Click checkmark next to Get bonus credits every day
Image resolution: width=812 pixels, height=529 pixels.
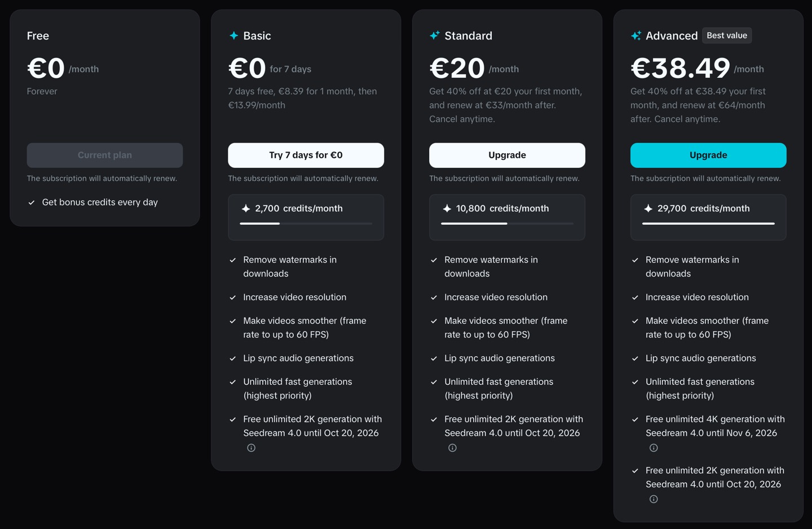click(x=32, y=203)
